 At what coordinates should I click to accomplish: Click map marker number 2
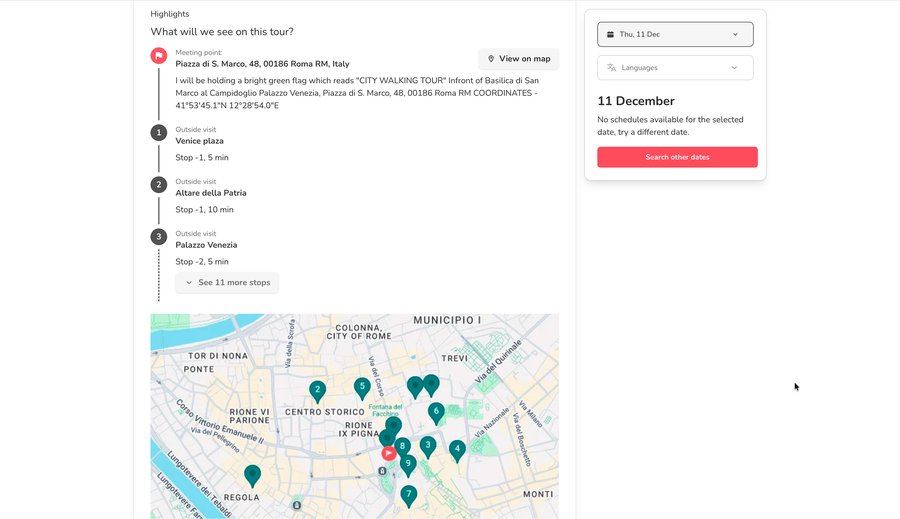click(x=317, y=390)
